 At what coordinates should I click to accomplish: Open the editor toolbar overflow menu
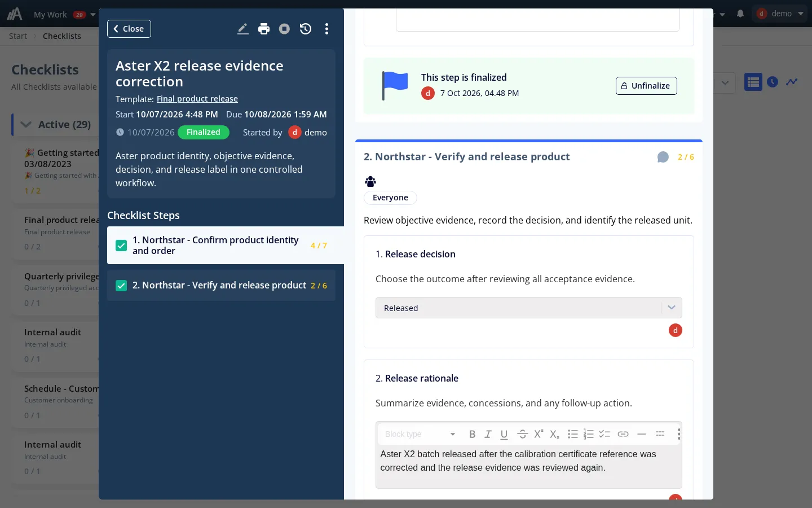pyautogui.click(x=678, y=434)
